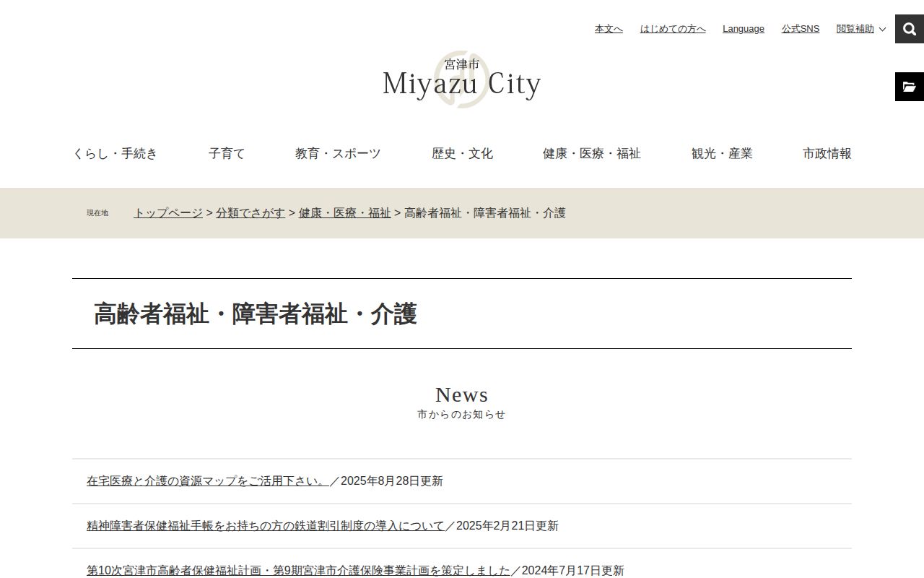Go to 健康・医療・福祉 breadcrumb link
The height and width of the screenshot is (578, 924).
coord(344,213)
